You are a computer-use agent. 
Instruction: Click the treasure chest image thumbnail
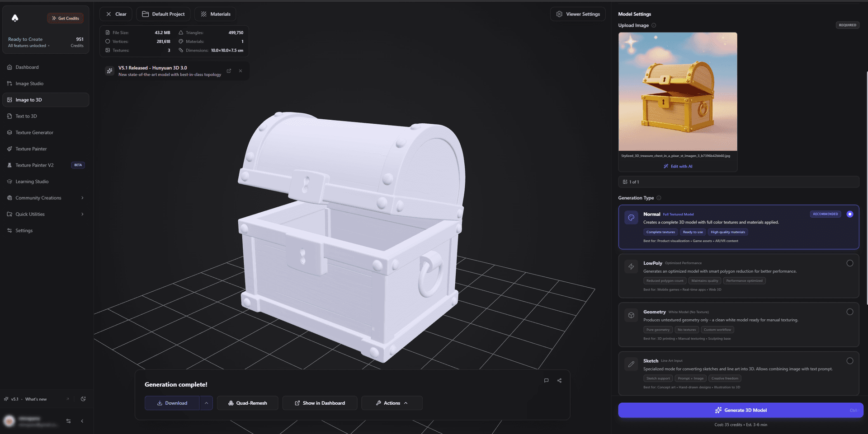tap(677, 91)
